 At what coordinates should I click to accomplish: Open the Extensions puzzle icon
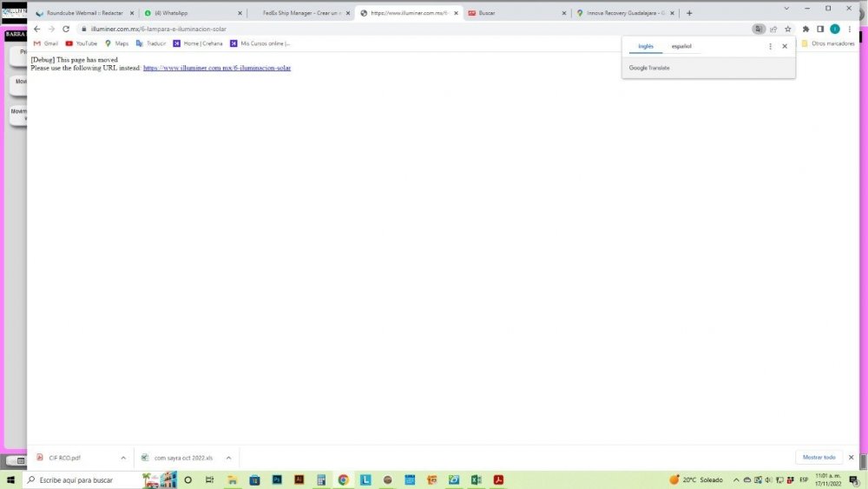(x=806, y=29)
